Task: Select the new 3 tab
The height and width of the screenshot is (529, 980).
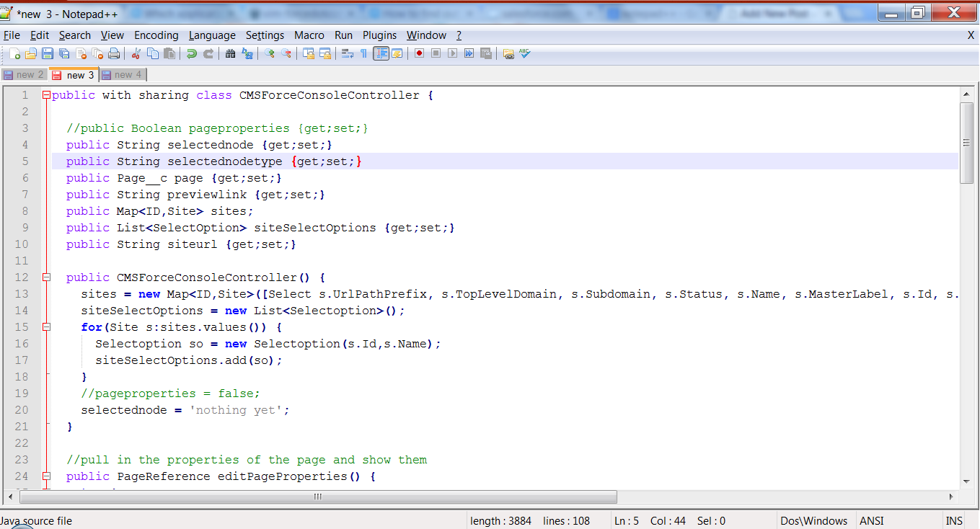Action: click(74, 74)
